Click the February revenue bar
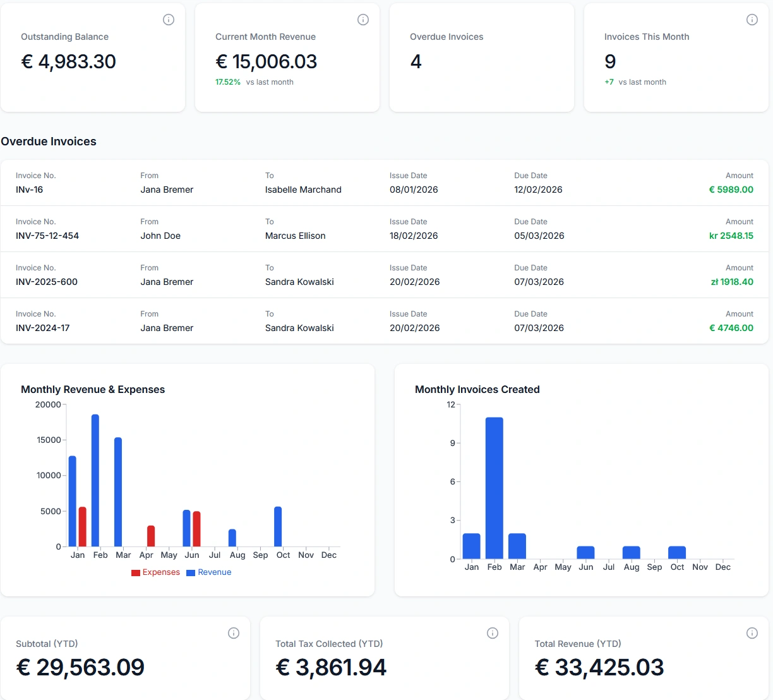This screenshot has height=700, width=773. pyautogui.click(x=95, y=480)
